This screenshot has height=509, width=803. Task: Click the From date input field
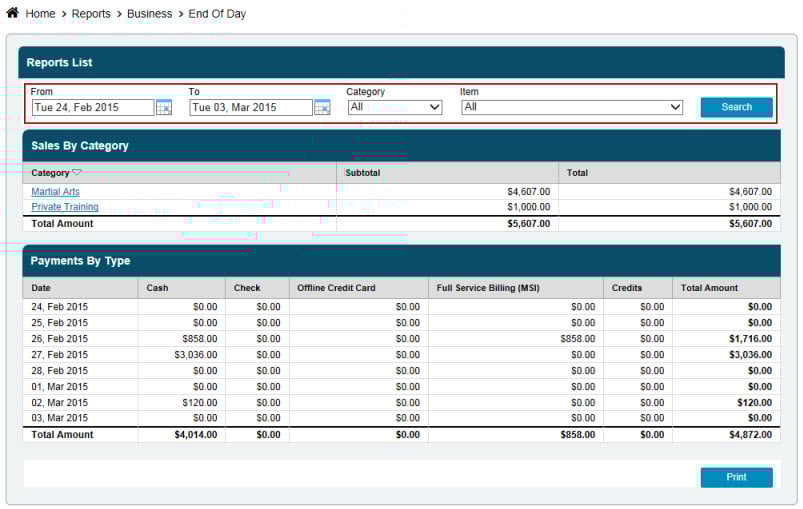coord(93,108)
